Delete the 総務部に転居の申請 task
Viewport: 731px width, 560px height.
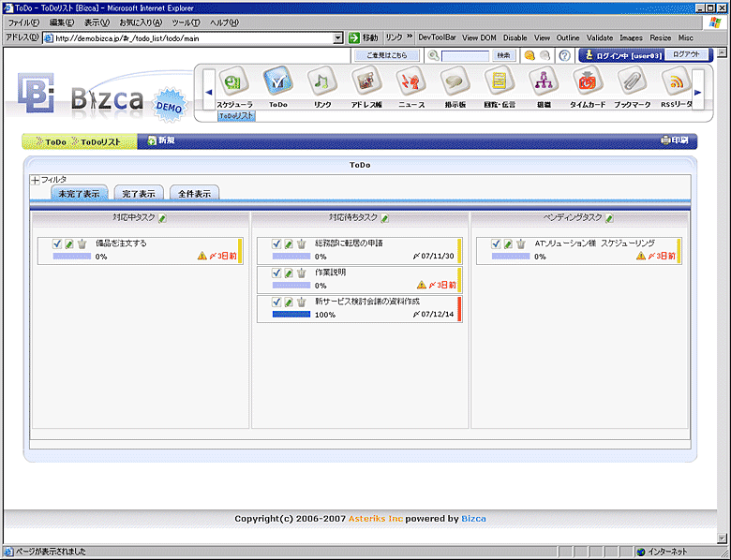(302, 243)
